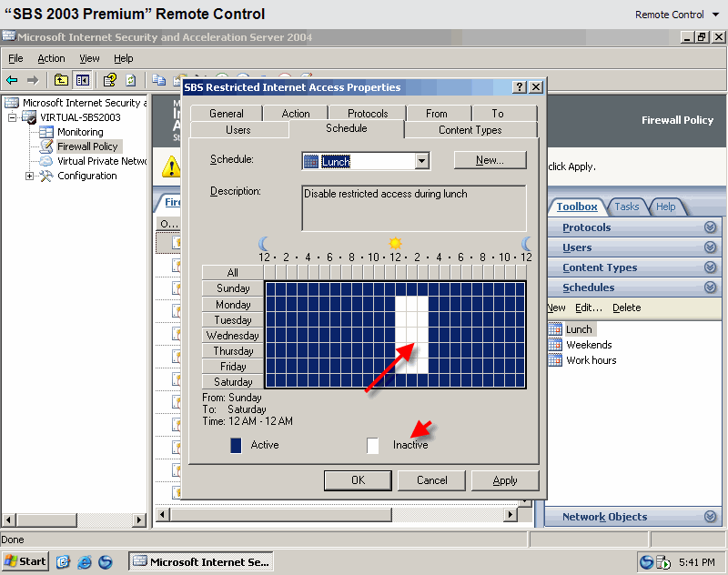Select Virtual Private Networks tree node
This screenshot has width=728, height=575.
(x=102, y=161)
